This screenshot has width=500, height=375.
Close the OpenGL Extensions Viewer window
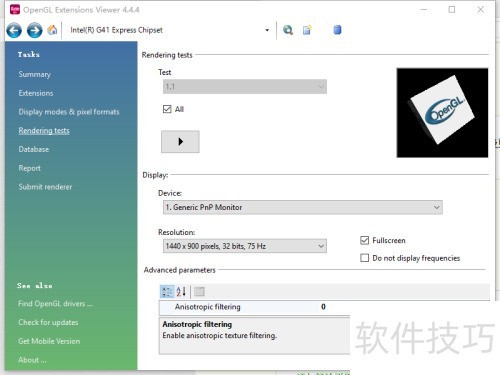pos(480,10)
